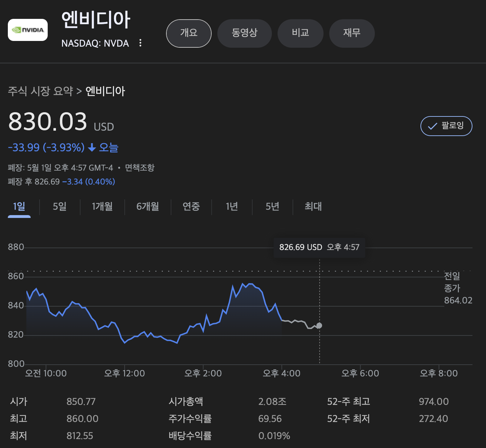Click the 오후 12:00 axis label
Image resolution: width=486 pixels, height=448 pixels.
(124, 374)
